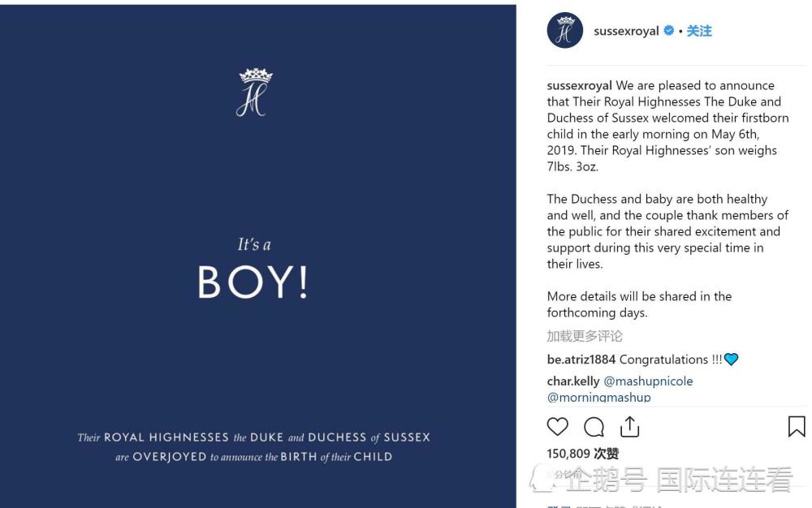
Task: View the 150,809 likes count
Action: pos(582,454)
